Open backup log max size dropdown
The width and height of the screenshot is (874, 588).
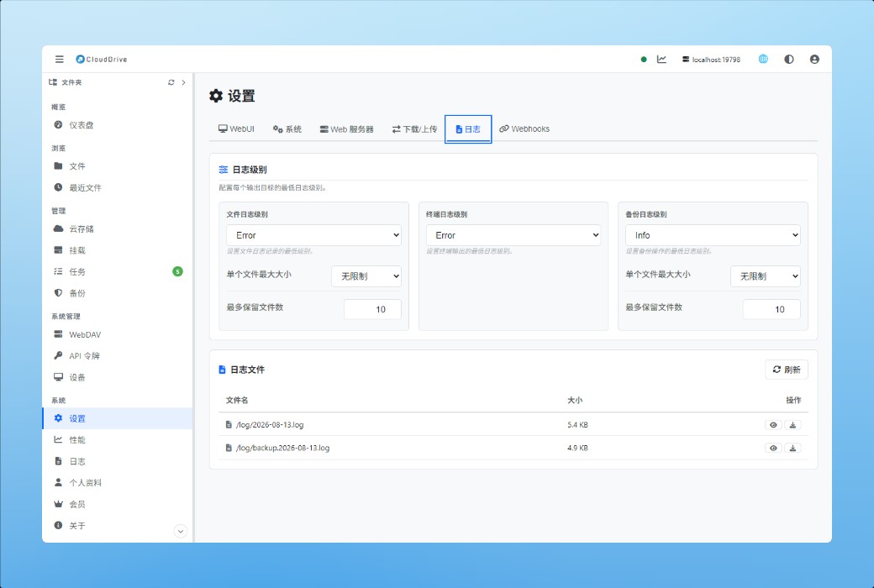tap(766, 276)
